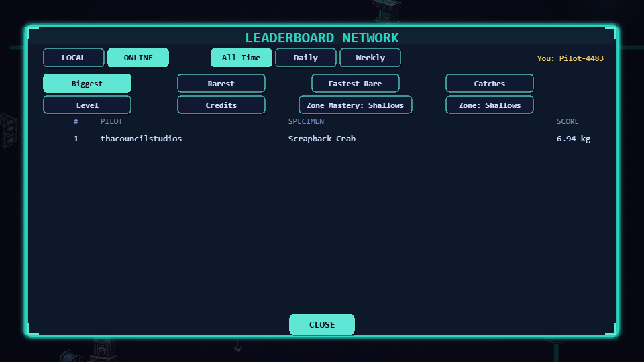Image resolution: width=644 pixels, height=362 pixels.
Task: Click the PILOT column header
Action: (112, 121)
